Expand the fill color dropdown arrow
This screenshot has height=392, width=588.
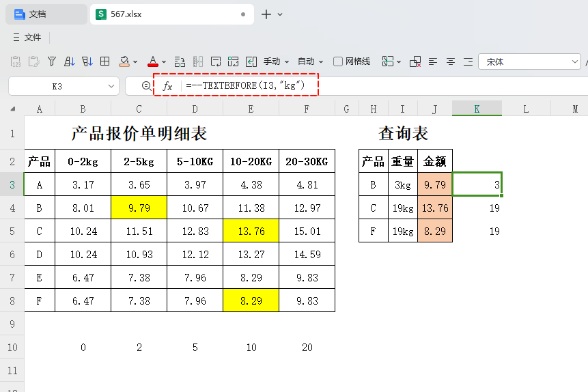tap(135, 62)
